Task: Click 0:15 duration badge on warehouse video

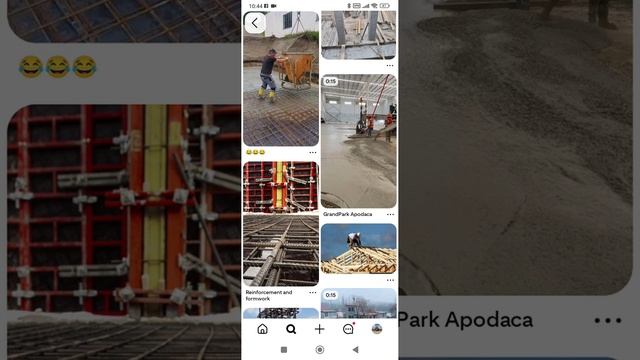Action: (331, 81)
